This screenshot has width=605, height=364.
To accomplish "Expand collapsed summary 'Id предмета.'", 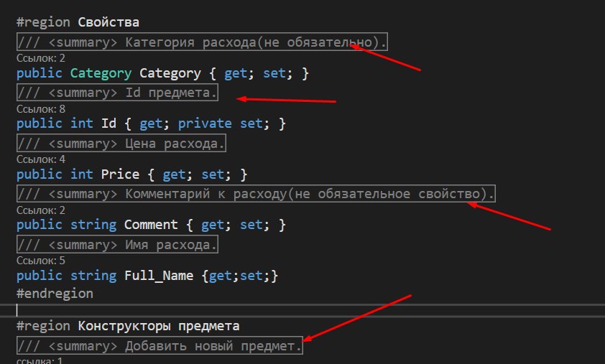I will tap(117, 93).
